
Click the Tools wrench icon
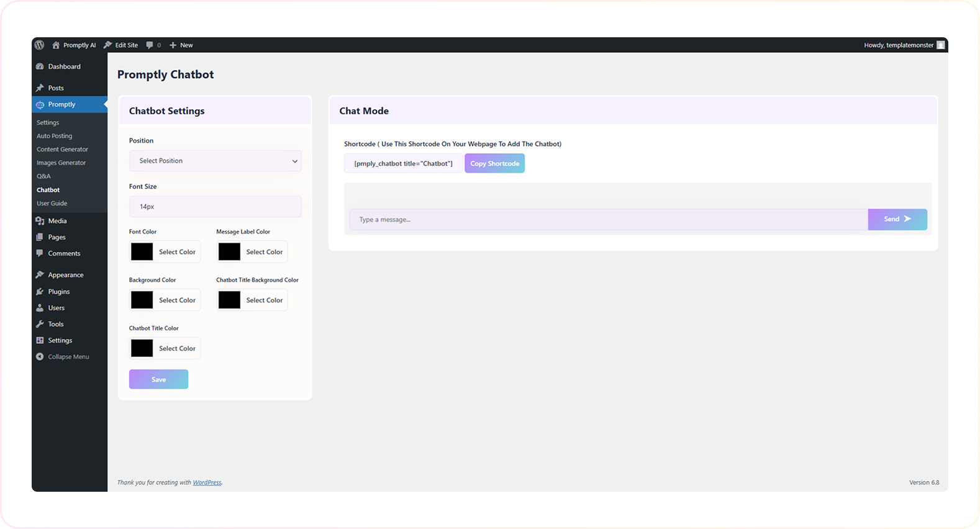tap(40, 324)
